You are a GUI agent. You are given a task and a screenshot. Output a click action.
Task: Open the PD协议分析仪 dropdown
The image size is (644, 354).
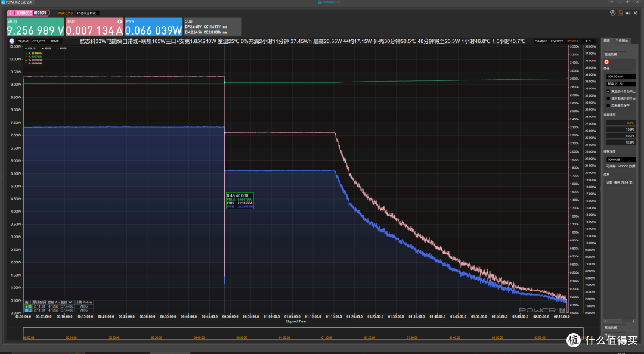pos(88,13)
